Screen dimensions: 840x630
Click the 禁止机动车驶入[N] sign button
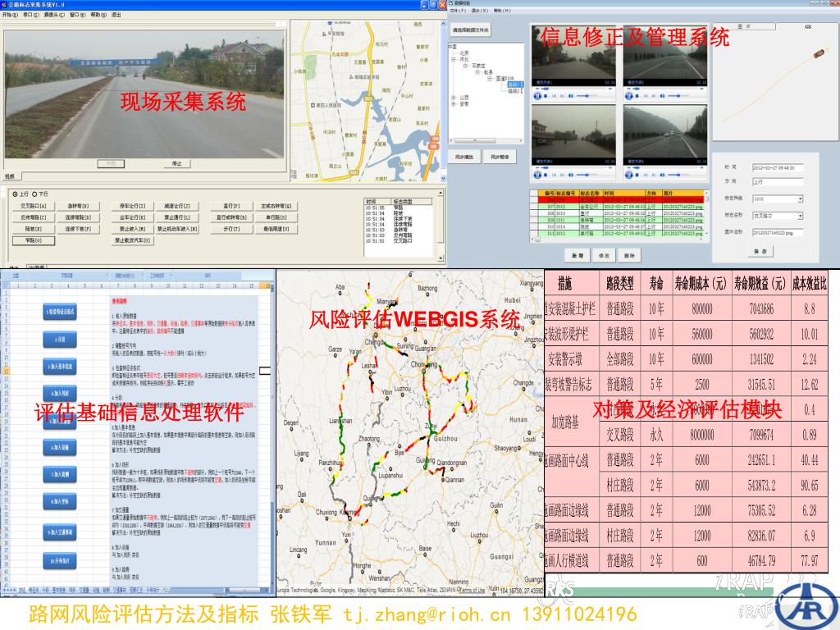[177, 229]
